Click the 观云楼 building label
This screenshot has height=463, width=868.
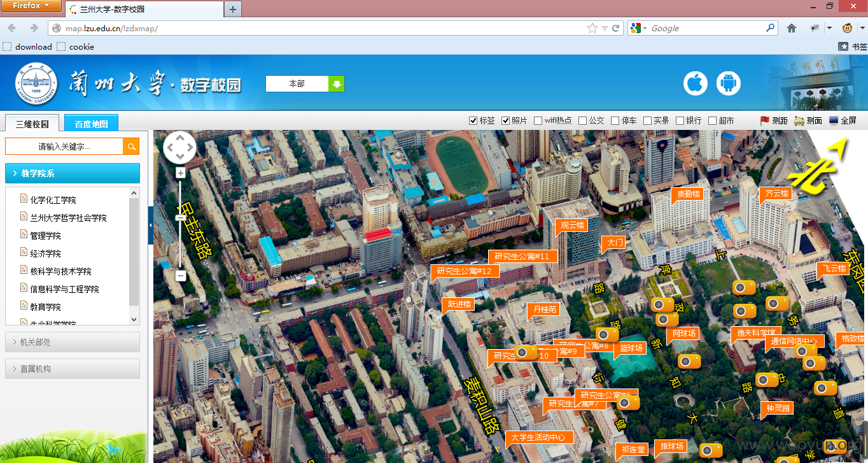coord(571,225)
